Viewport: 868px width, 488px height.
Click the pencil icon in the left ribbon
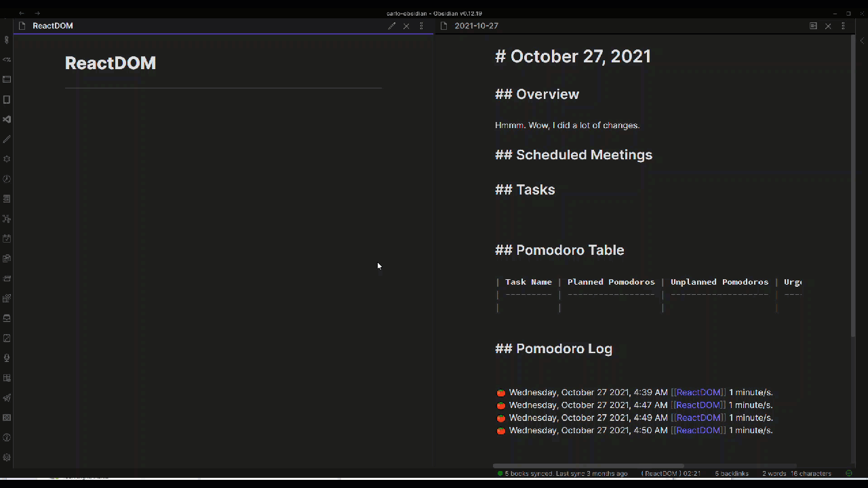(x=7, y=139)
